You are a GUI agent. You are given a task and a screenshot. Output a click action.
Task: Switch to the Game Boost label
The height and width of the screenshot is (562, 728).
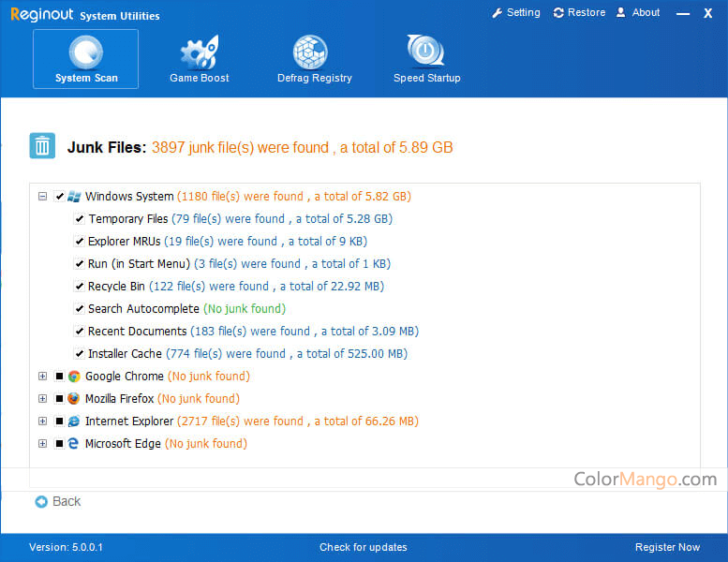[x=200, y=78]
